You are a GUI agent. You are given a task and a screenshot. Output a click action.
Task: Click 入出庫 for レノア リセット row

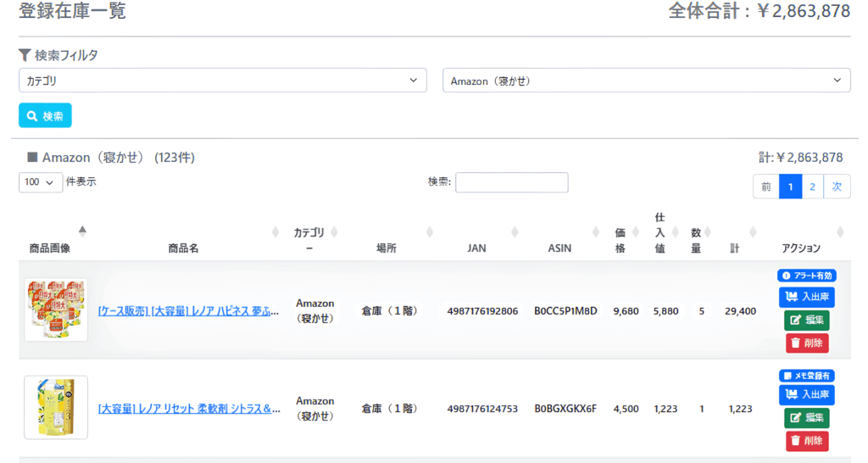(x=806, y=394)
